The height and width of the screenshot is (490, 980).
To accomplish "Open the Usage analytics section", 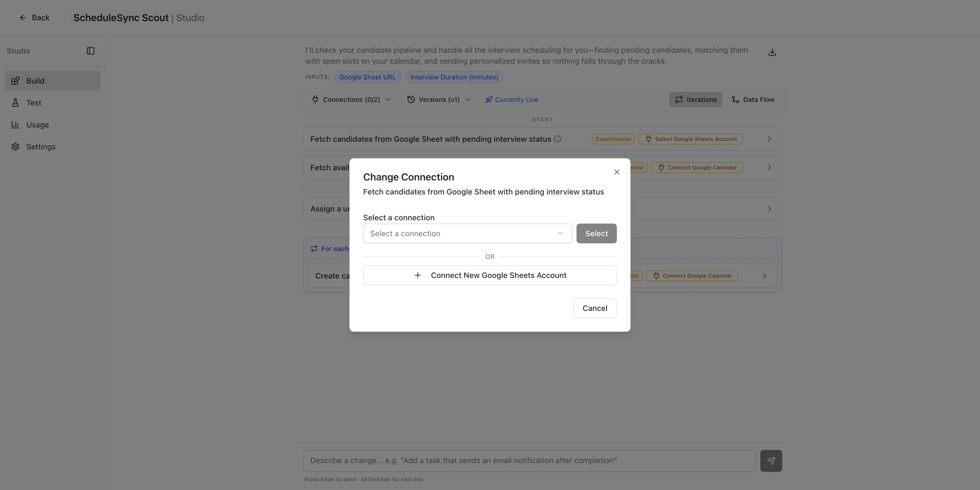I will click(37, 124).
